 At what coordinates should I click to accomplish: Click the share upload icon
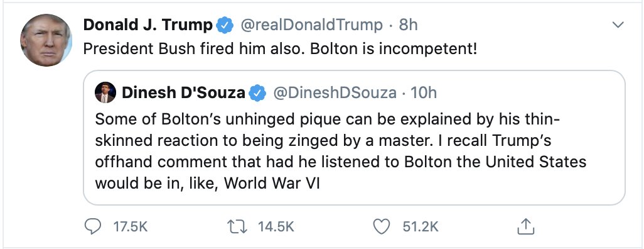526,226
